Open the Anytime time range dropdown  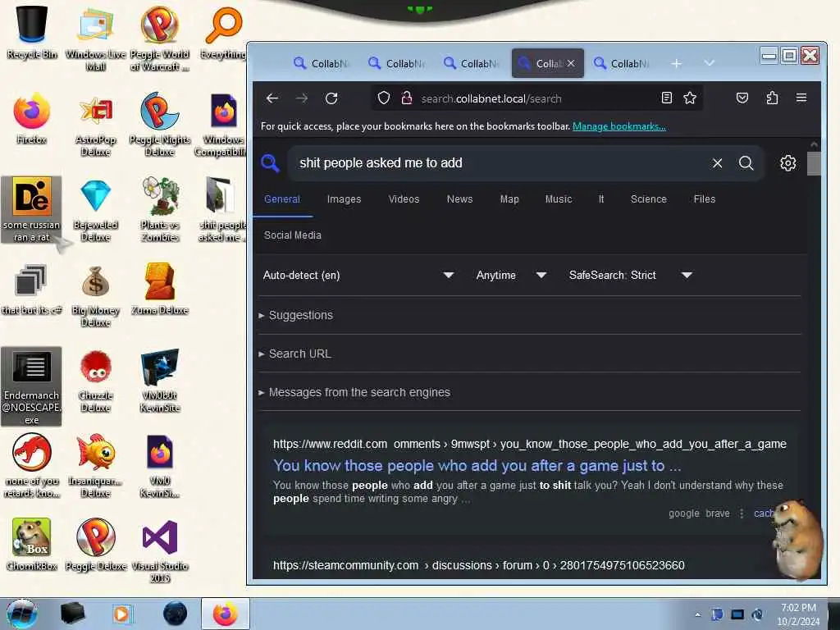pos(511,276)
